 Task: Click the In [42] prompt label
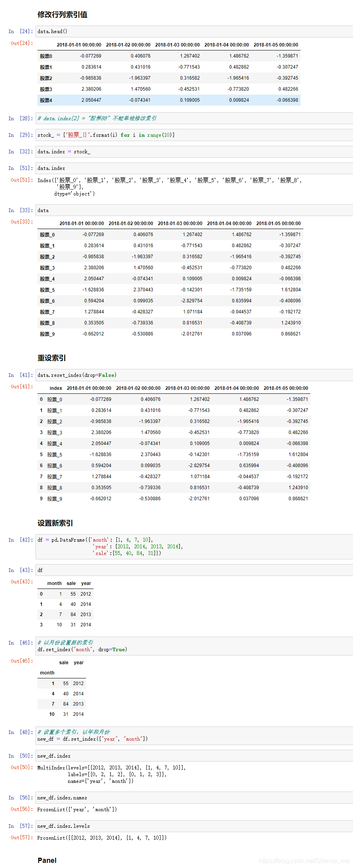pos(21,540)
